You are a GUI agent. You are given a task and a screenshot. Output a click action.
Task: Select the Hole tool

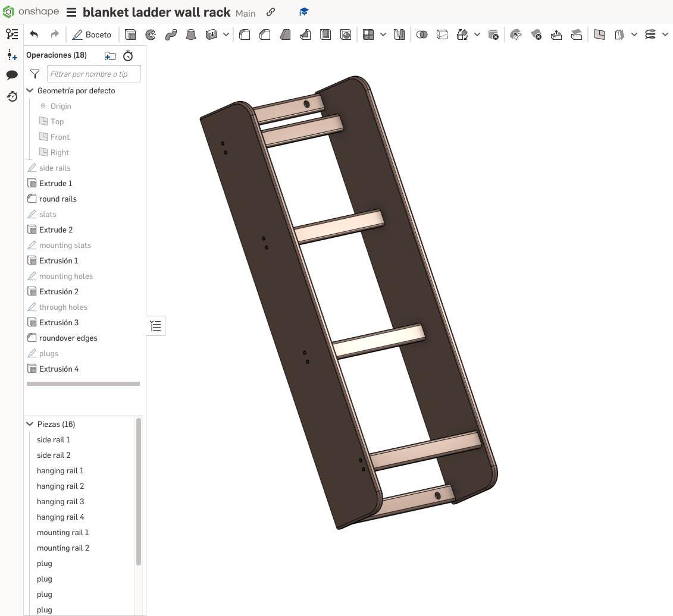coord(346,34)
